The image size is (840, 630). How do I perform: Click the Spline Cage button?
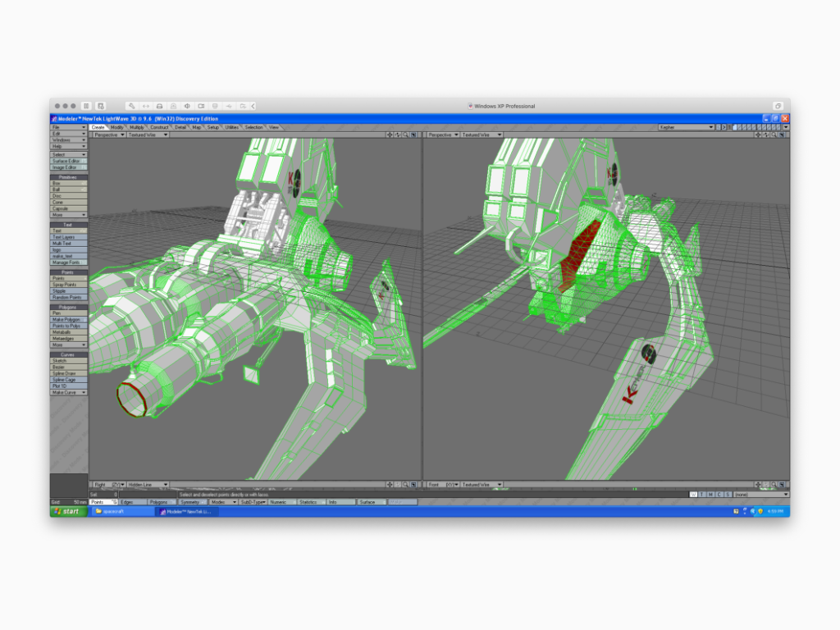click(x=69, y=380)
